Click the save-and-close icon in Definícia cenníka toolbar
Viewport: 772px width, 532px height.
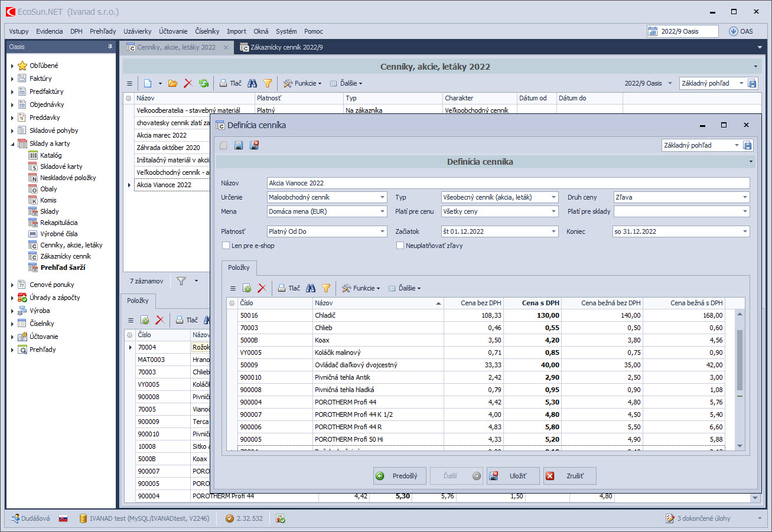click(x=255, y=145)
